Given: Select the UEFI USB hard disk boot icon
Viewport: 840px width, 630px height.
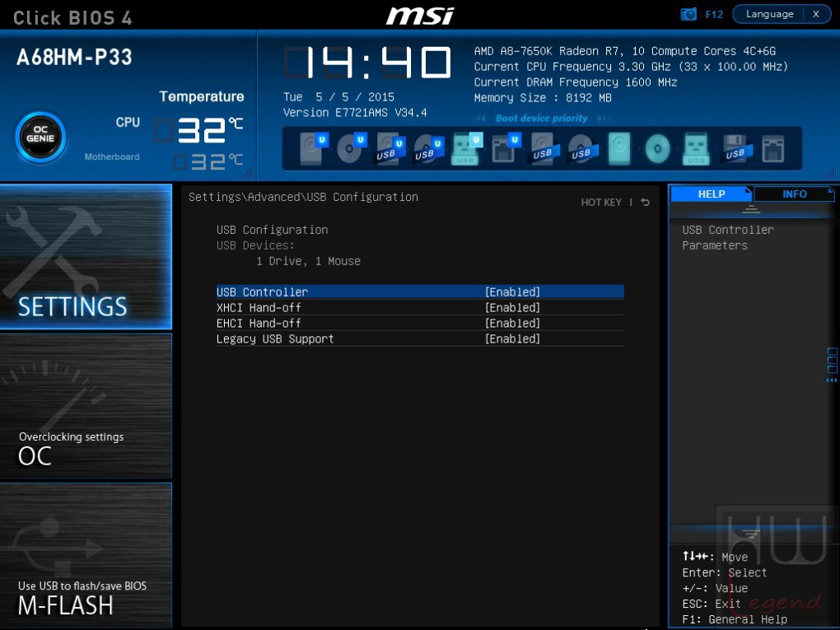Looking at the screenshot, I should click(x=390, y=148).
